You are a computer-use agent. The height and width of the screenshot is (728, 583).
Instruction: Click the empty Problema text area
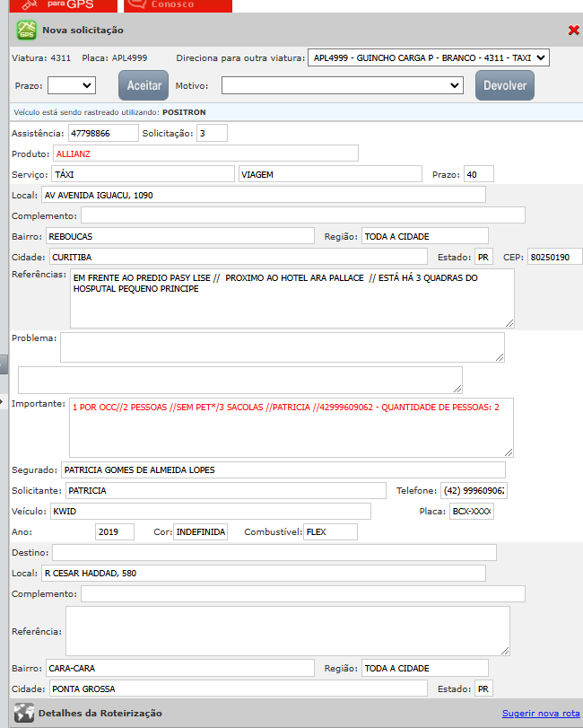pos(282,347)
